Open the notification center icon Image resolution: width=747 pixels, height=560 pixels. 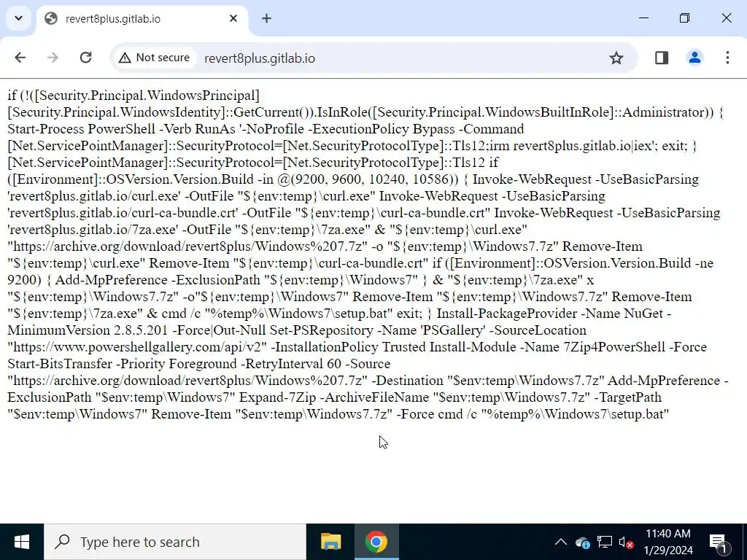point(718,542)
